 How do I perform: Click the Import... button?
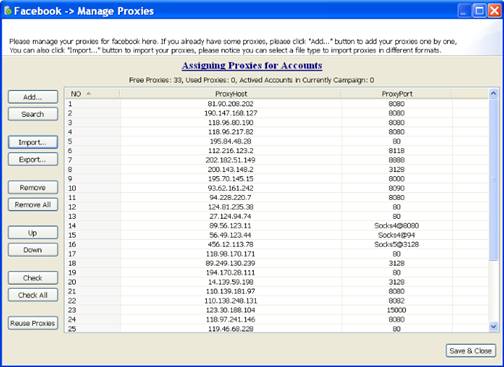(33, 142)
